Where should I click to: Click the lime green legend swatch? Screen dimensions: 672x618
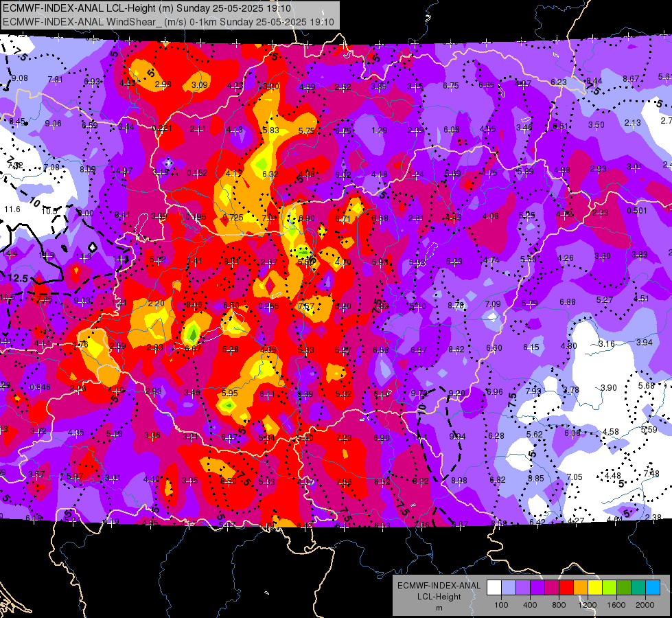(610, 587)
